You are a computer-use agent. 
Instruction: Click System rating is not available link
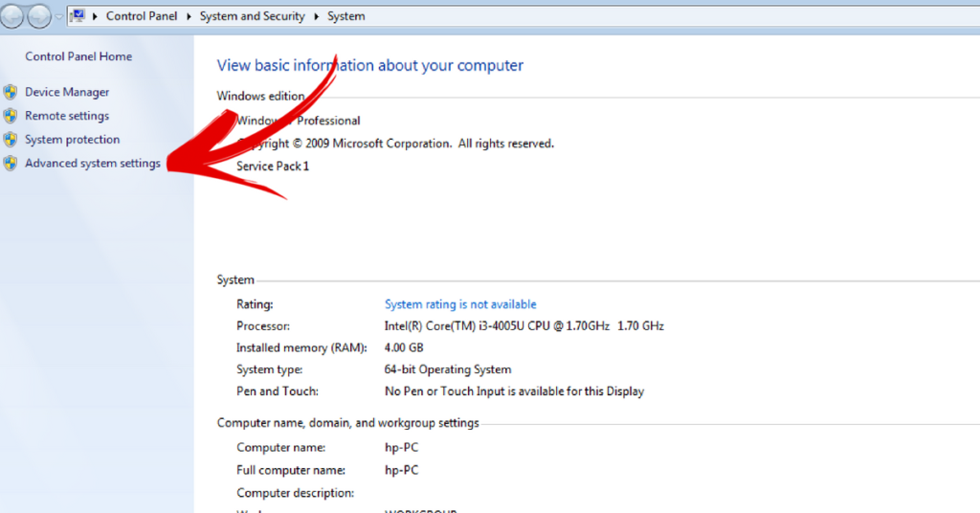click(x=460, y=304)
